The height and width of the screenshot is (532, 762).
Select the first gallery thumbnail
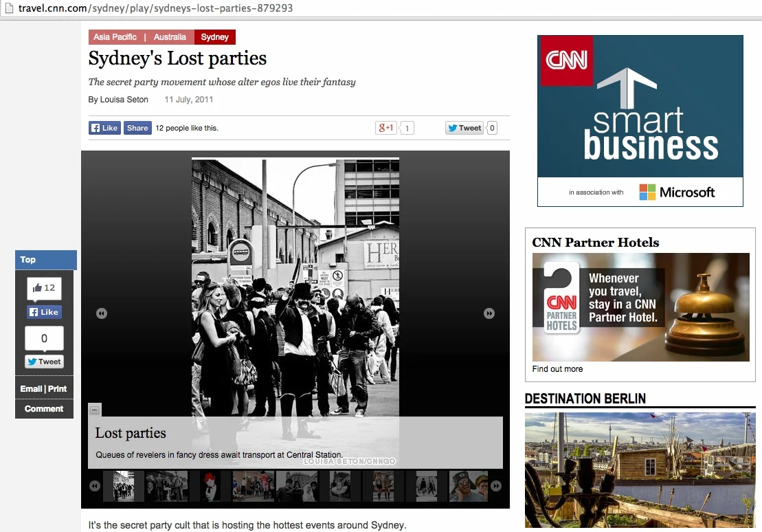click(x=123, y=485)
